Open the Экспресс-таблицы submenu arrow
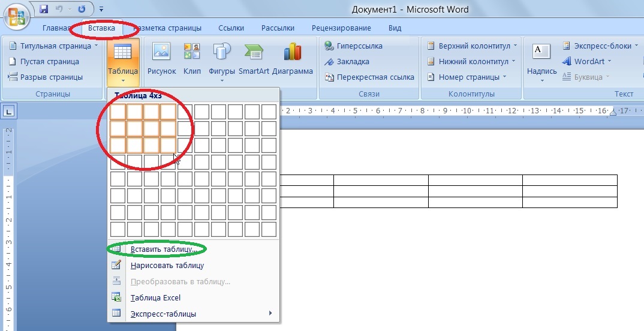This screenshot has width=644, height=331. 270,314
